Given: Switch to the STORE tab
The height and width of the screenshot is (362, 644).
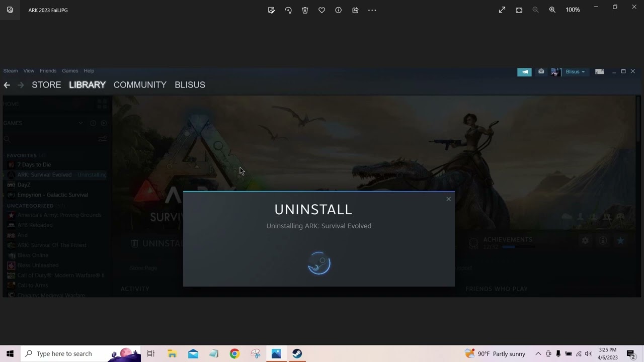Looking at the screenshot, I should point(46,85).
